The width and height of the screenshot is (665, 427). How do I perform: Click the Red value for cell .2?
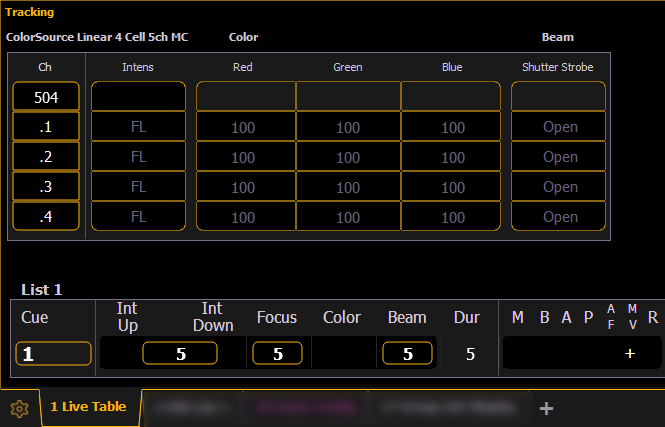pyautogui.click(x=244, y=157)
